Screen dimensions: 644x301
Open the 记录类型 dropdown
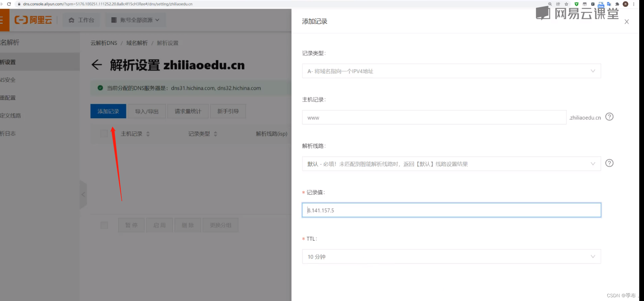[x=451, y=71]
